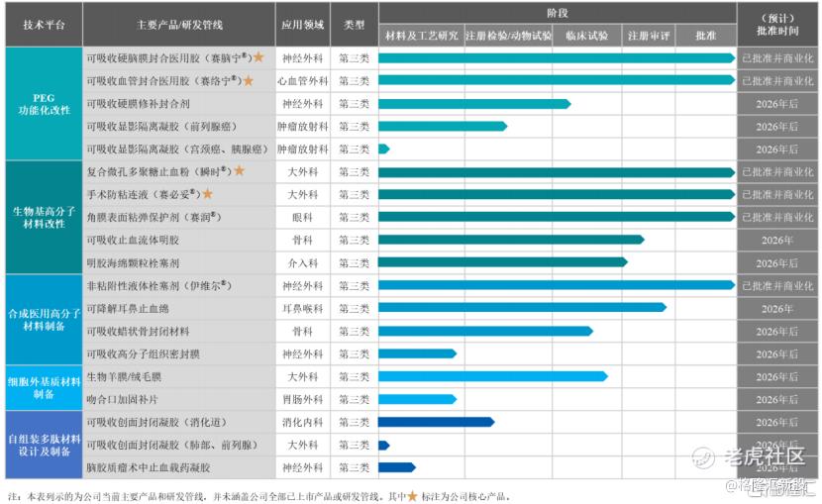Select the 眼科 application field cell
The image size is (822, 504).
[x=302, y=217]
